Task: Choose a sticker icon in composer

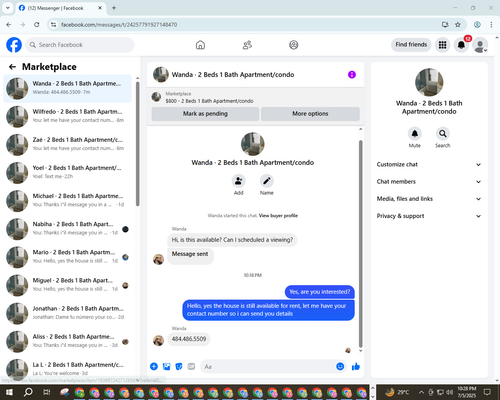Action: pyautogui.click(x=179, y=366)
